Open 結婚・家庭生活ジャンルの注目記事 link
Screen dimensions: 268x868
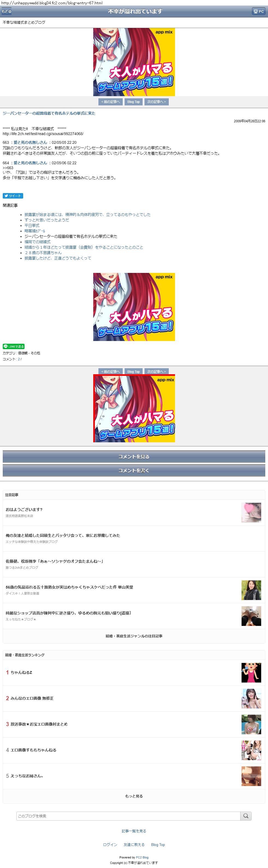(x=134, y=636)
